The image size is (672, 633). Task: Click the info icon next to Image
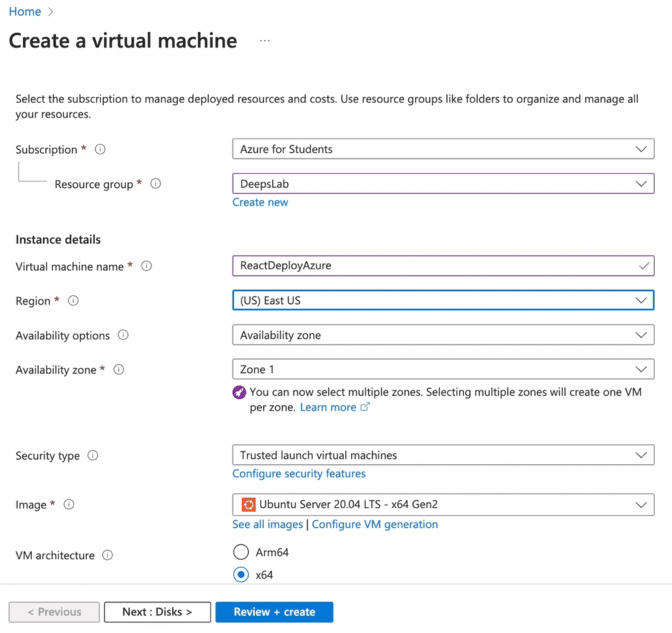[x=69, y=504]
